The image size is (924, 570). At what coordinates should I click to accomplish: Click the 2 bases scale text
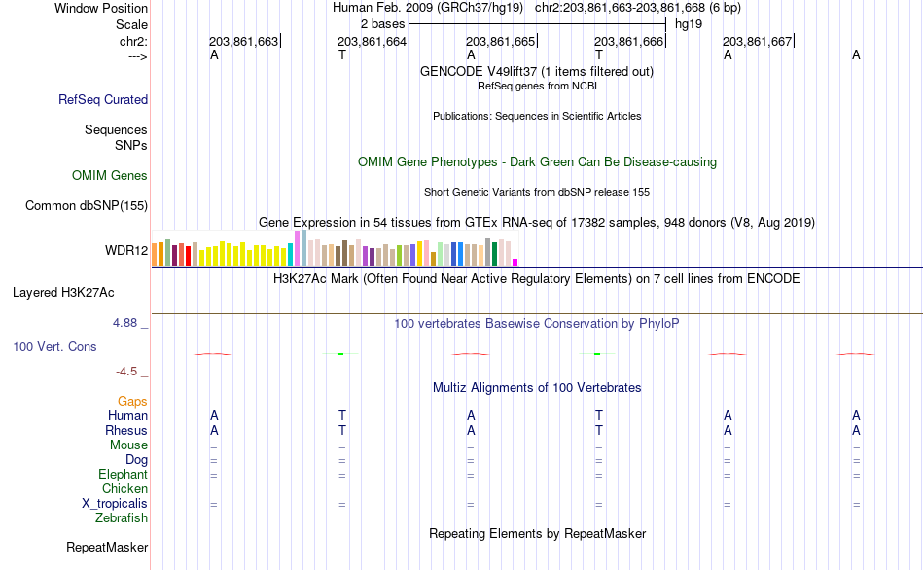click(383, 24)
